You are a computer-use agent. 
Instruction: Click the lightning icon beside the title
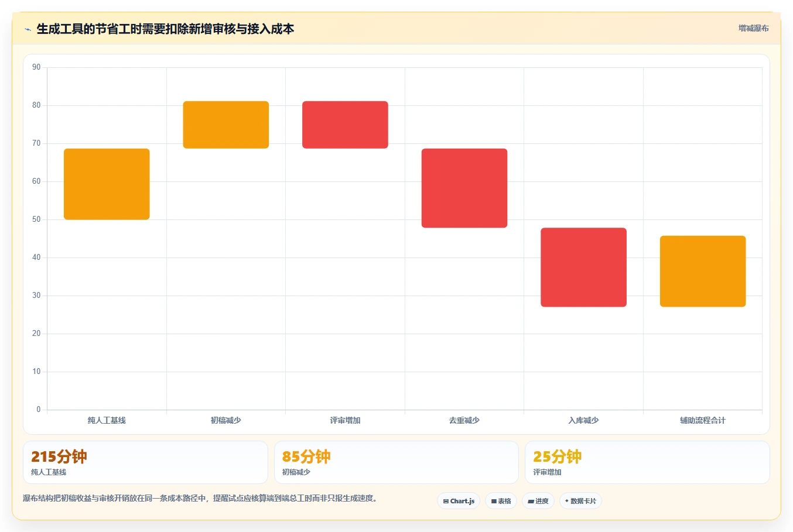click(x=28, y=29)
